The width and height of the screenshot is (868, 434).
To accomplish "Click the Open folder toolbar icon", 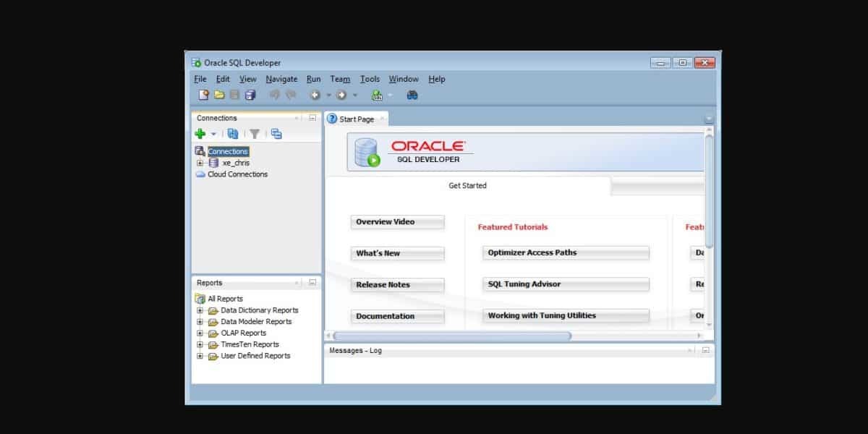I will coord(219,95).
